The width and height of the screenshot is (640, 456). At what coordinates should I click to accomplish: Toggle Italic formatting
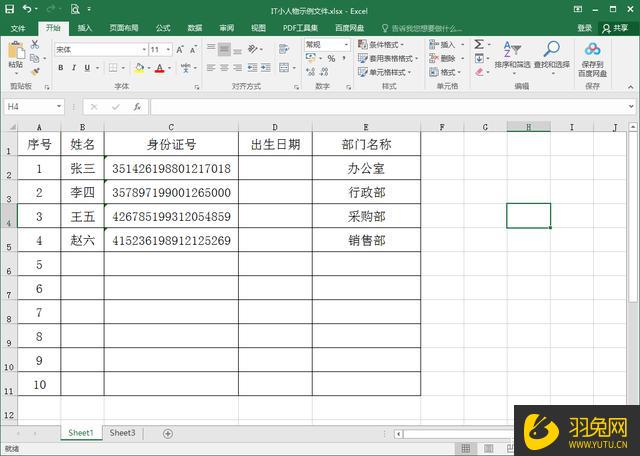pyautogui.click(x=74, y=68)
